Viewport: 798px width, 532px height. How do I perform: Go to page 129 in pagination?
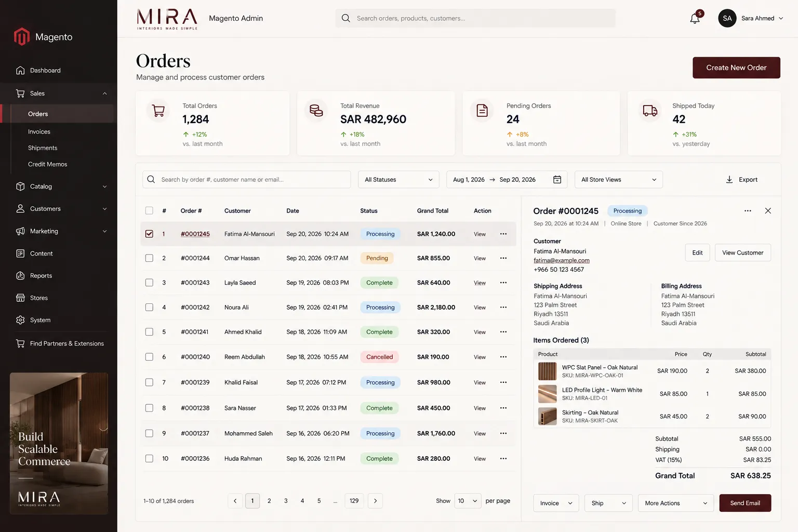(x=354, y=501)
